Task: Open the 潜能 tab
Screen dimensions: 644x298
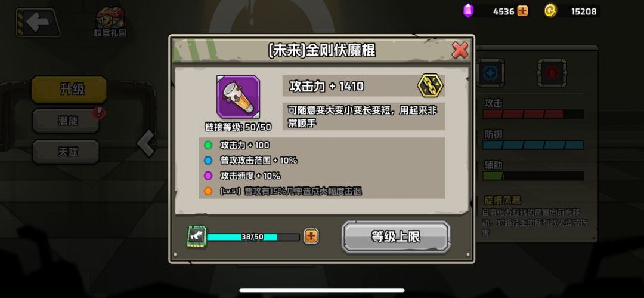Action: click(66, 121)
